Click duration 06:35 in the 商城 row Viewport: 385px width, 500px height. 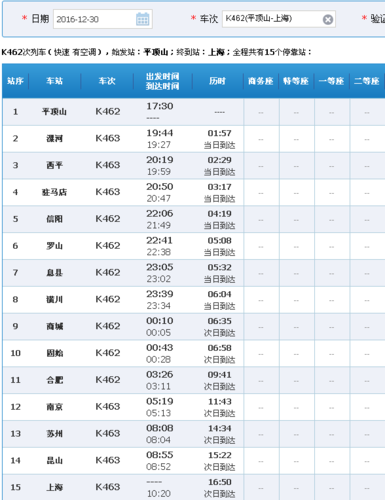pyautogui.click(x=219, y=321)
